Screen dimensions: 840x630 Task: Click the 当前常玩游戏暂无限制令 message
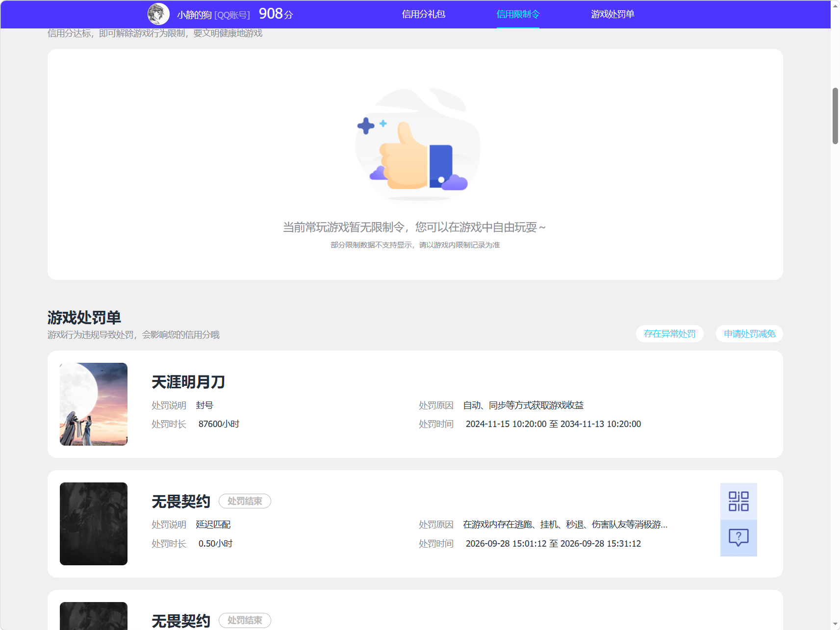414,227
